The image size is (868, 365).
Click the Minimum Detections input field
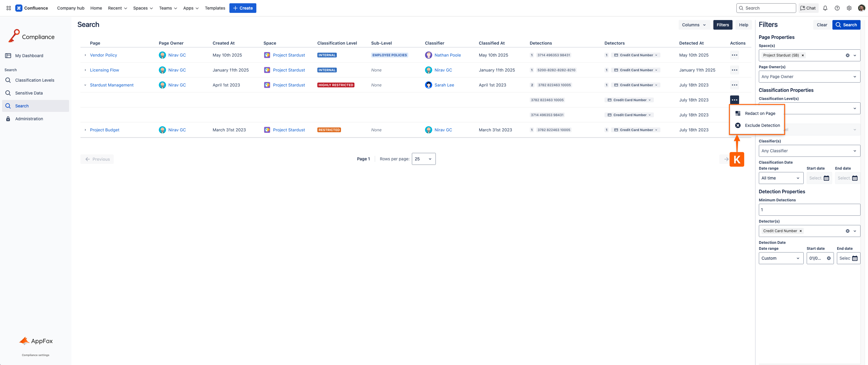point(809,210)
